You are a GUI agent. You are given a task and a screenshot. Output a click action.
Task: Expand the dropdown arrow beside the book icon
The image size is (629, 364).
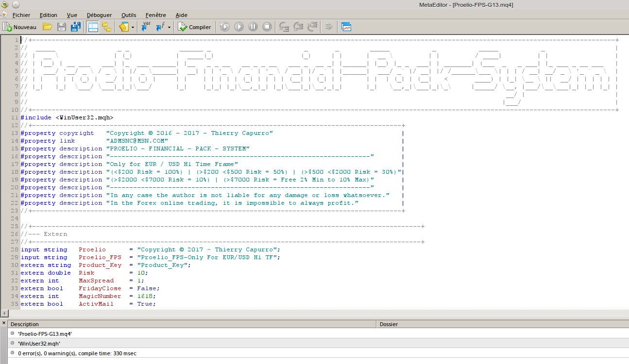tap(133, 27)
